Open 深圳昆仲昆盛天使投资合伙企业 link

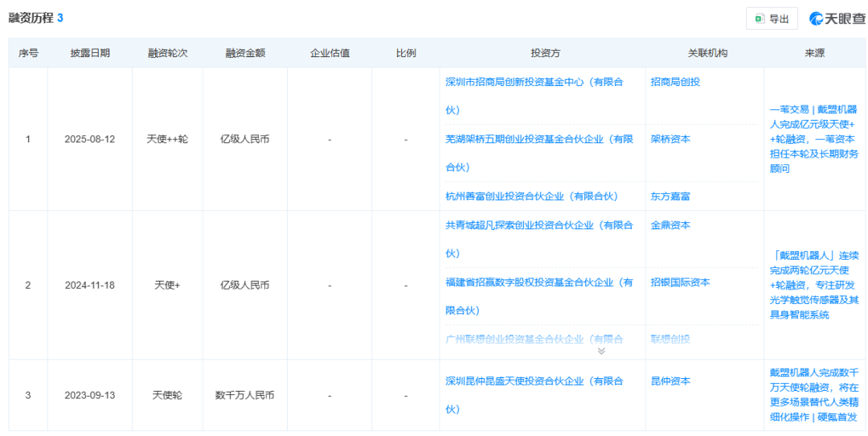coord(534,395)
